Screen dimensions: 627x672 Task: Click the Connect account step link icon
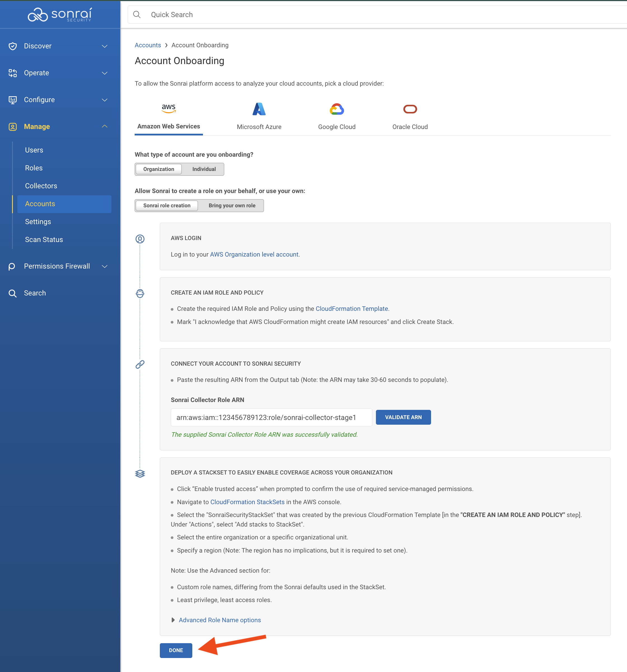click(x=140, y=364)
